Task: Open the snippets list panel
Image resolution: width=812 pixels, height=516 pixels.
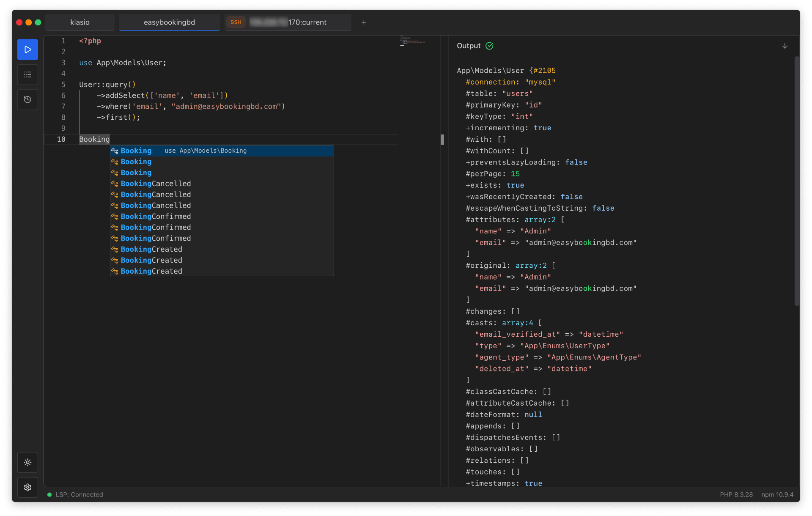Action: click(27, 74)
